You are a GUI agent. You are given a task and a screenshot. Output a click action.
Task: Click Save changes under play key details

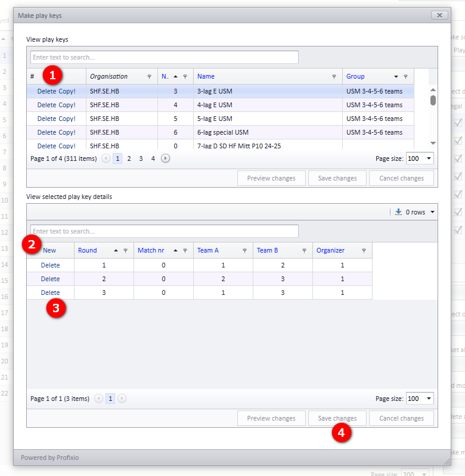[x=337, y=418]
